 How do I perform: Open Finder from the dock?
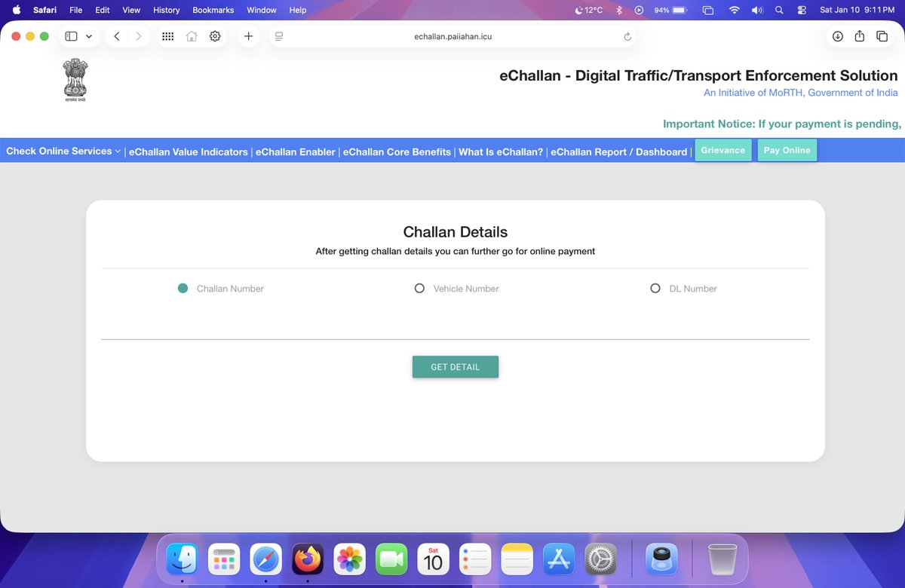pyautogui.click(x=182, y=559)
